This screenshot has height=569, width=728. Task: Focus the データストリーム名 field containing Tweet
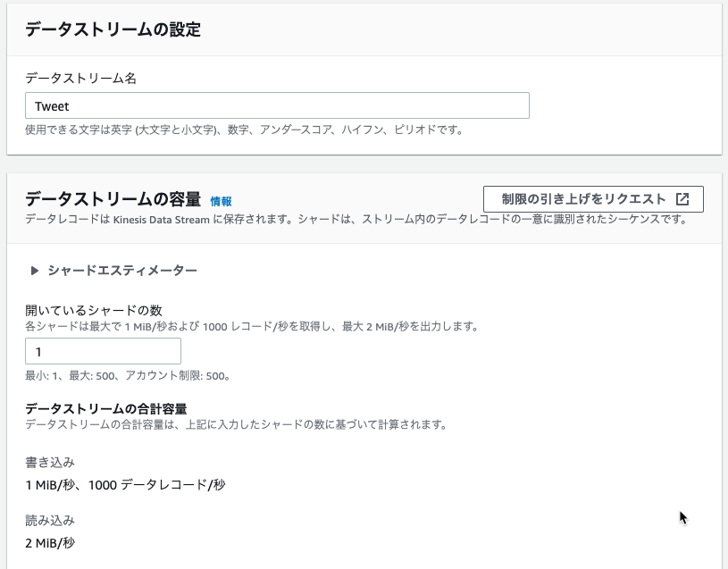click(x=277, y=105)
